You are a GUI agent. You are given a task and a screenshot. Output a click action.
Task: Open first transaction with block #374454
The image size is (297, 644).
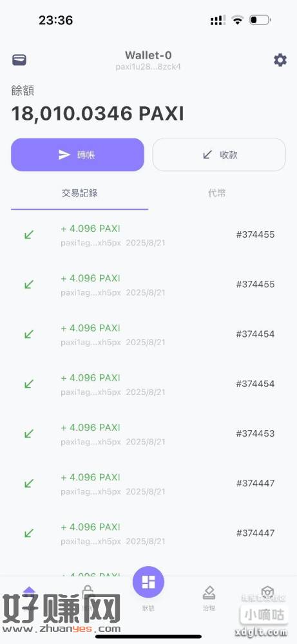(x=148, y=334)
